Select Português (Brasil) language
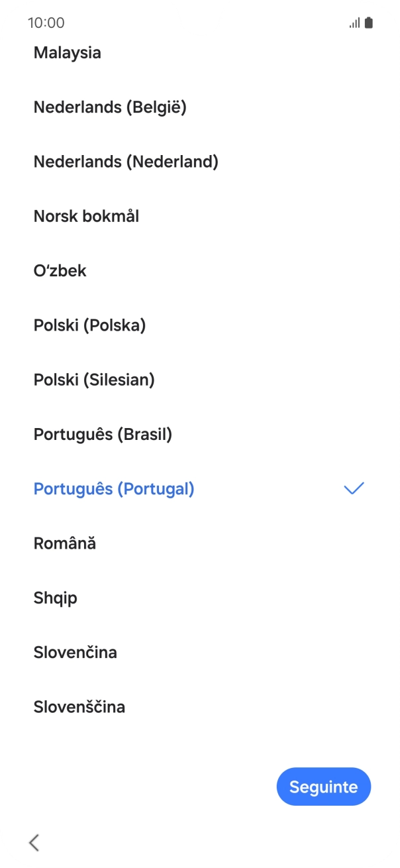This screenshot has width=400, height=868. pos(103,435)
